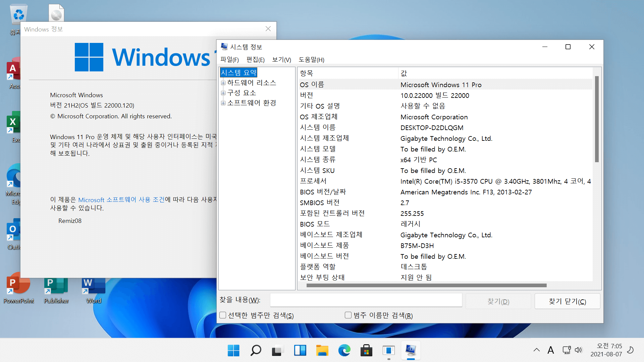Switch to Windows 정보 taskbar app icon
This screenshot has width=644, height=362.
coord(388,351)
